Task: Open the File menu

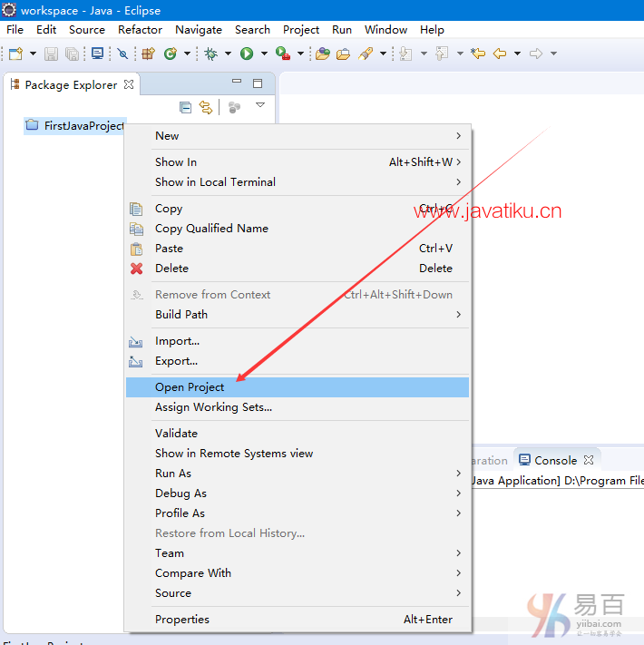Action: click(15, 30)
